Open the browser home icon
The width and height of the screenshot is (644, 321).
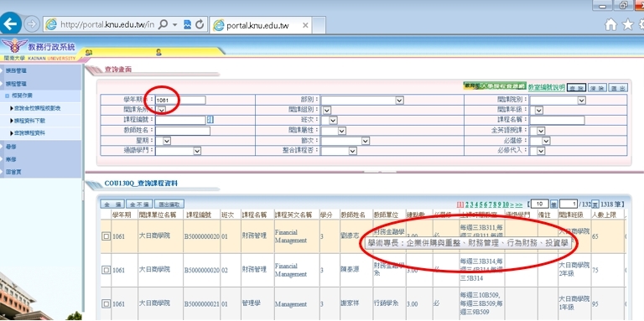coord(610,24)
